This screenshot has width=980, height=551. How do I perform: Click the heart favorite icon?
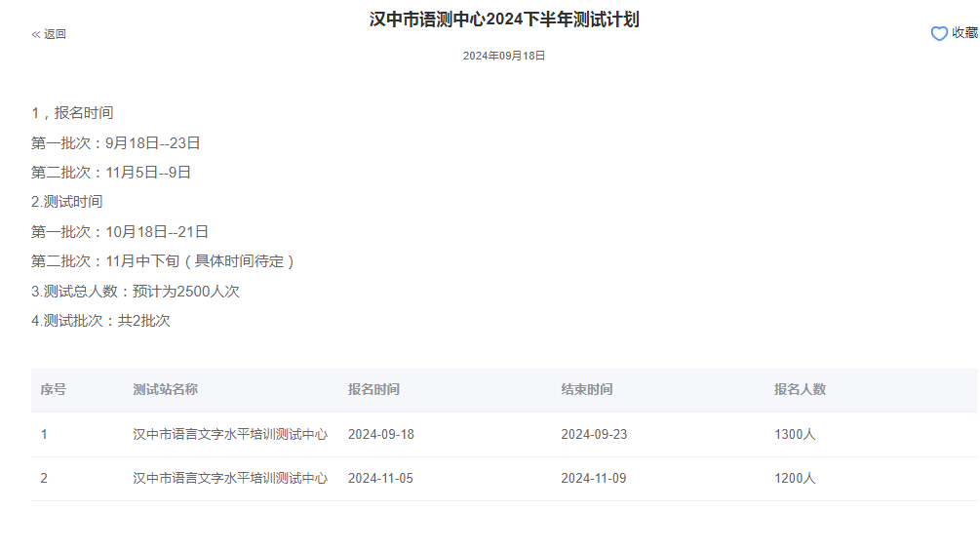(939, 34)
